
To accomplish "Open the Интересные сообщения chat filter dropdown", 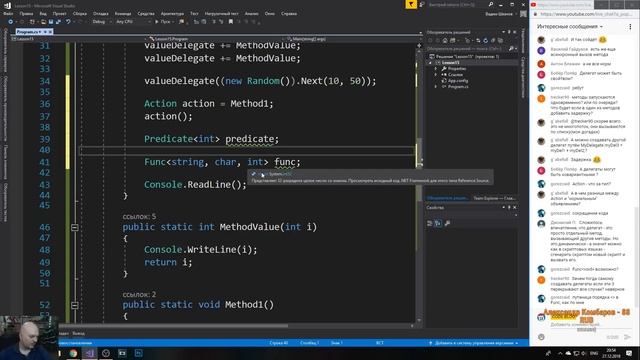I will click(570, 27).
